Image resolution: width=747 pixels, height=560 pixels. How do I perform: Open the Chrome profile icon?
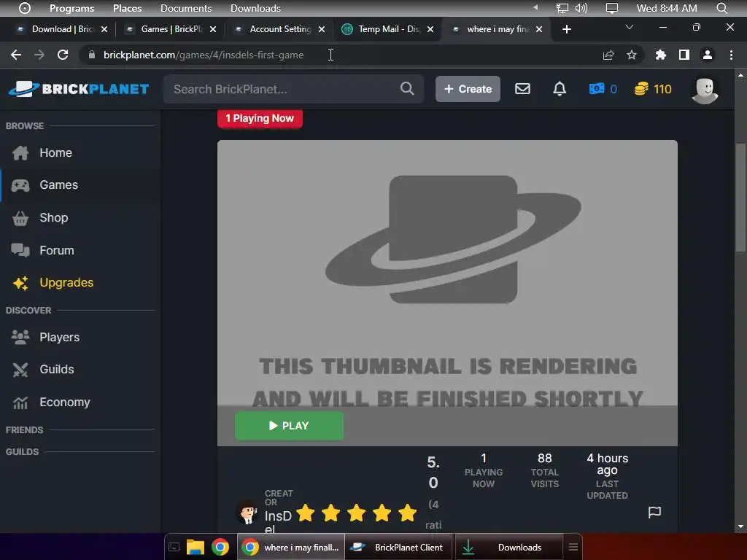[708, 55]
